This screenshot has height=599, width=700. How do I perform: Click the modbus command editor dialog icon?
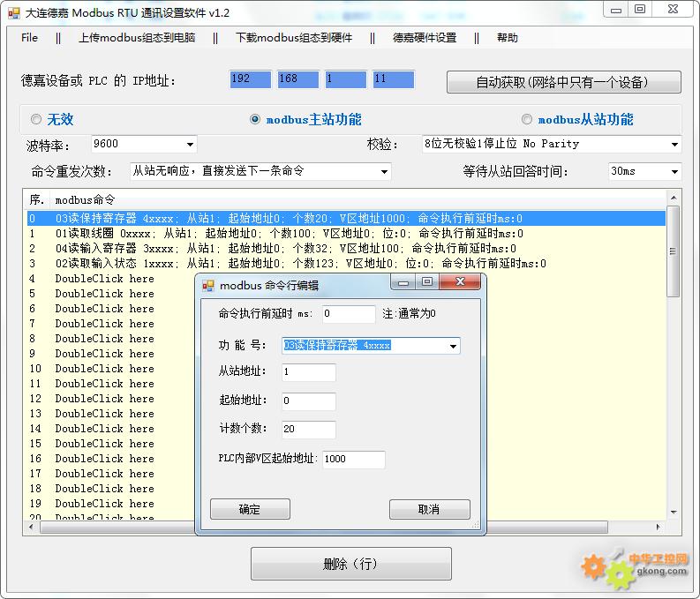coord(208,286)
